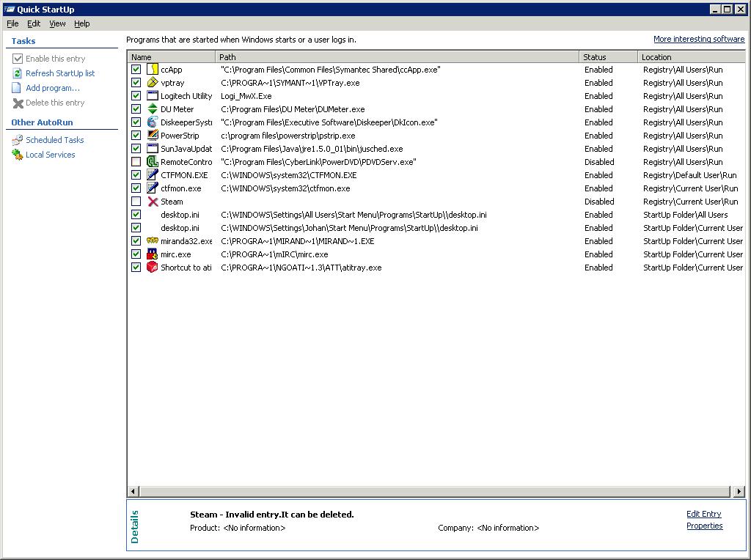Click the horizontal scrollbar left arrow

(133, 491)
